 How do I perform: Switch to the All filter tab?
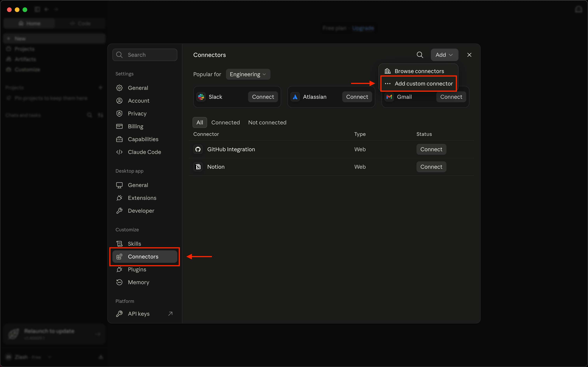click(x=199, y=123)
